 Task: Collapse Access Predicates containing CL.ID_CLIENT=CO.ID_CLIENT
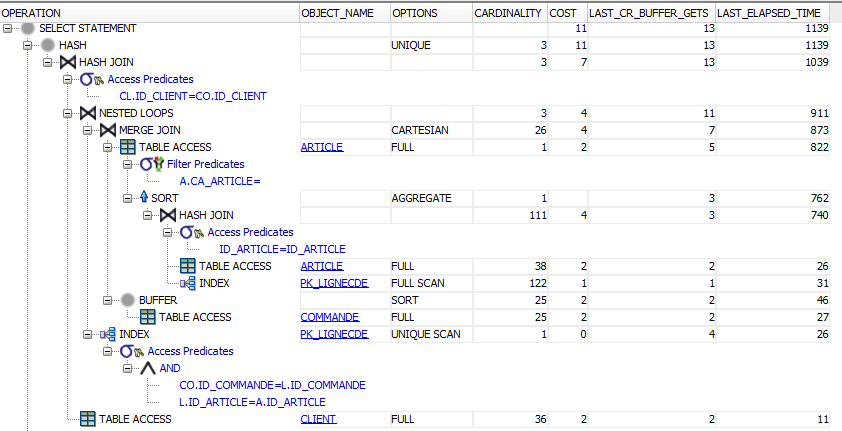67,79
